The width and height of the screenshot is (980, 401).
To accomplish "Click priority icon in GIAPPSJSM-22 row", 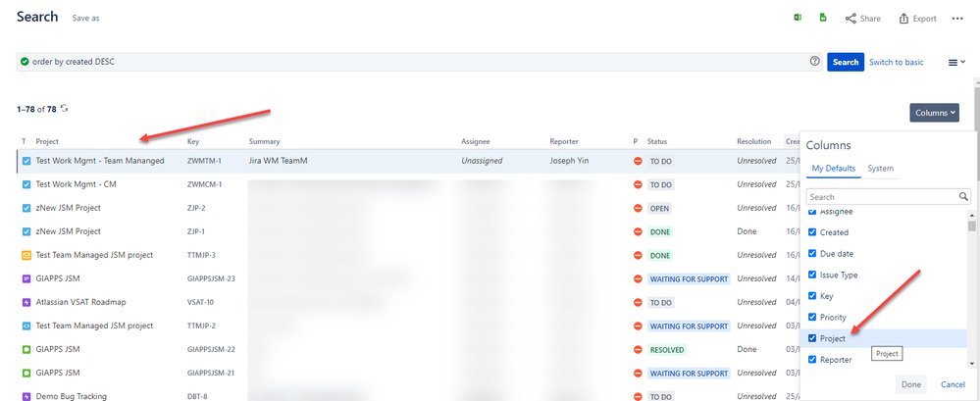I will pyautogui.click(x=638, y=349).
